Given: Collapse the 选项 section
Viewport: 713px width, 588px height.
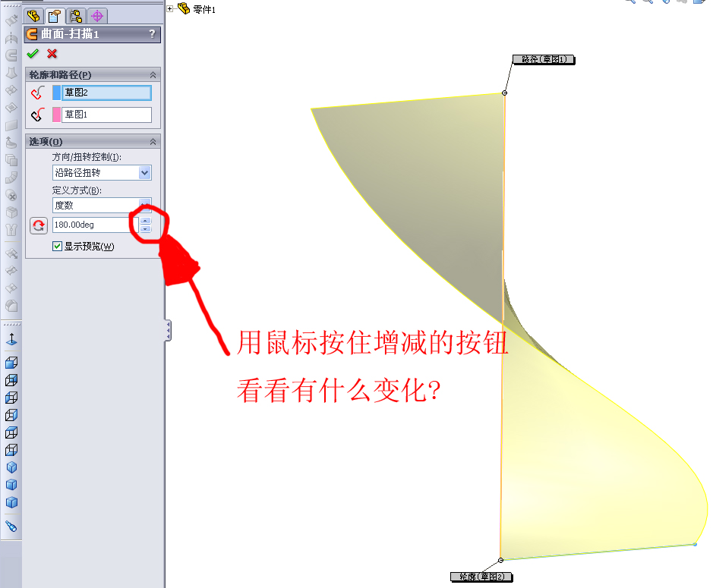Looking at the screenshot, I should pyautogui.click(x=153, y=142).
